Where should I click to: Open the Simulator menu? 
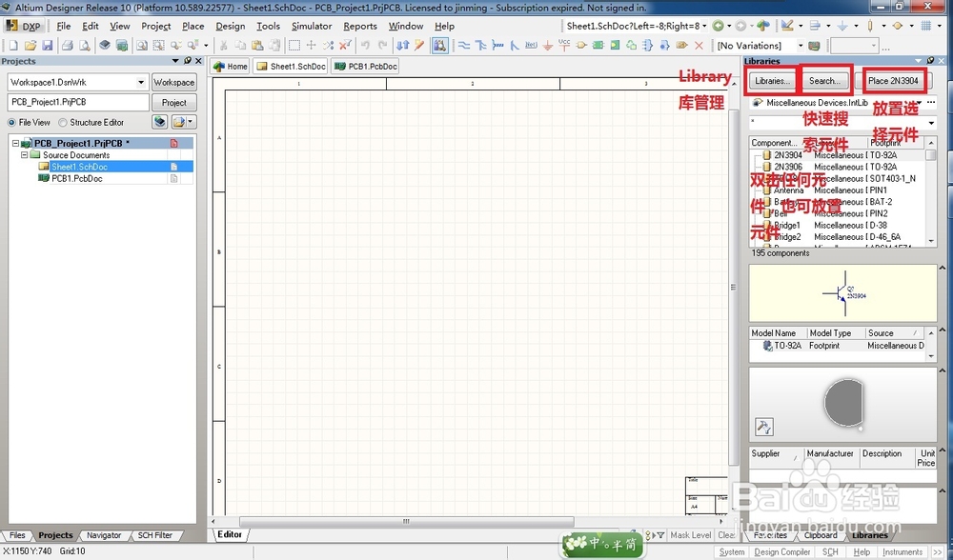click(312, 26)
